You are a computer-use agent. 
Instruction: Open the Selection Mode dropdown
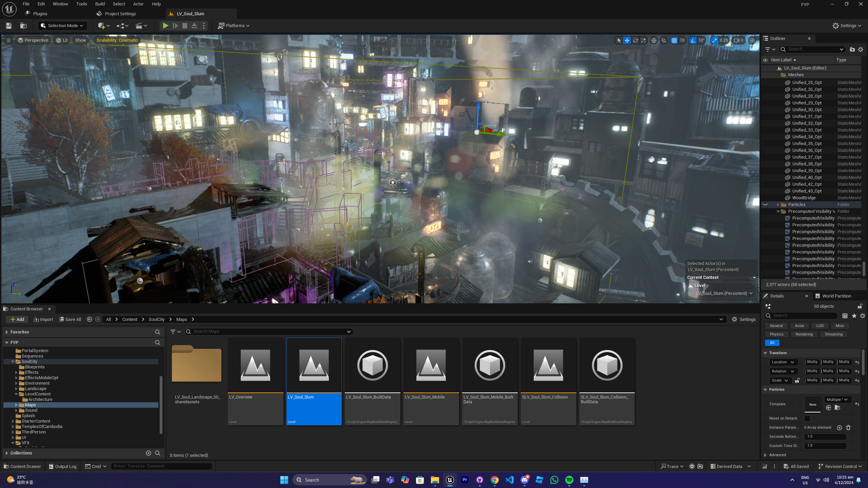point(63,26)
